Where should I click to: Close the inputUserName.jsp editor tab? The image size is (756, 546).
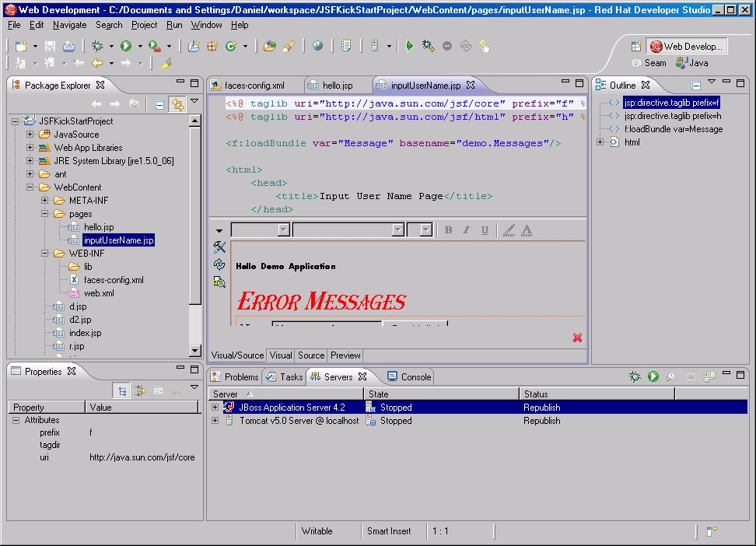pyautogui.click(x=471, y=85)
